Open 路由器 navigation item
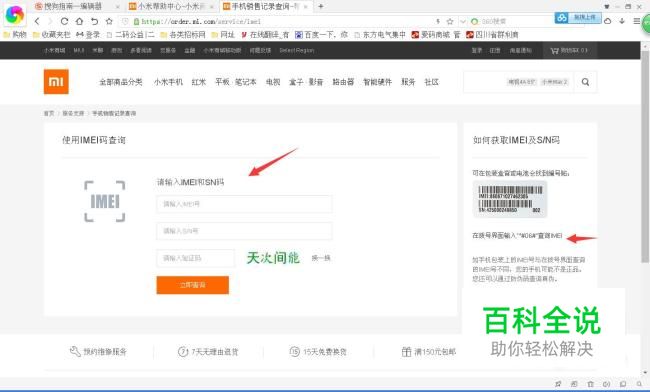The height and width of the screenshot is (392, 650). [x=343, y=82]
